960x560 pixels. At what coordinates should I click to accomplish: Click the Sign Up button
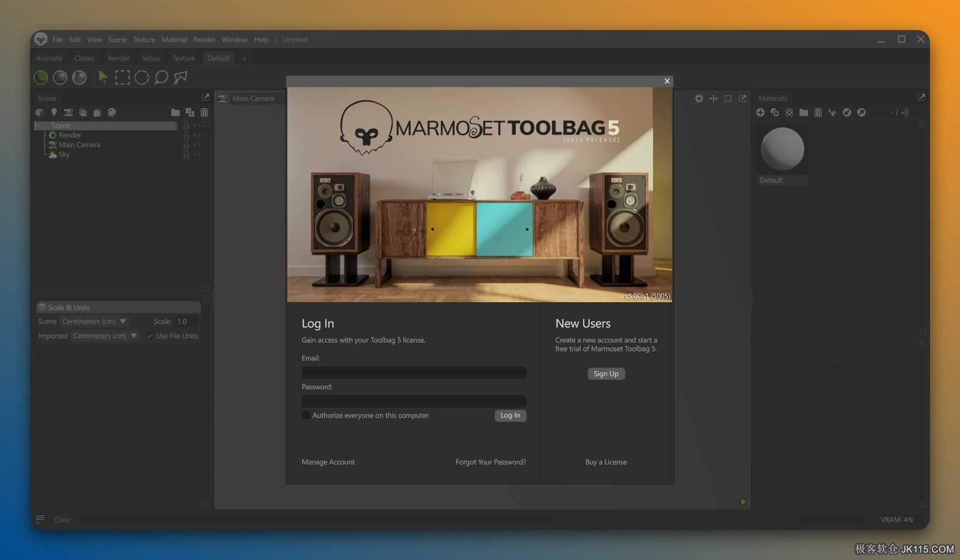coord(606,374)
